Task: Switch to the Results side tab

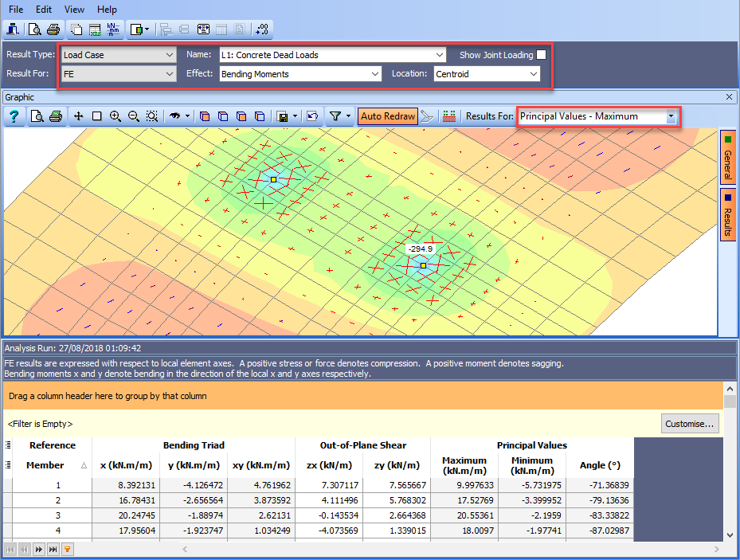Action: pos(727,213)
